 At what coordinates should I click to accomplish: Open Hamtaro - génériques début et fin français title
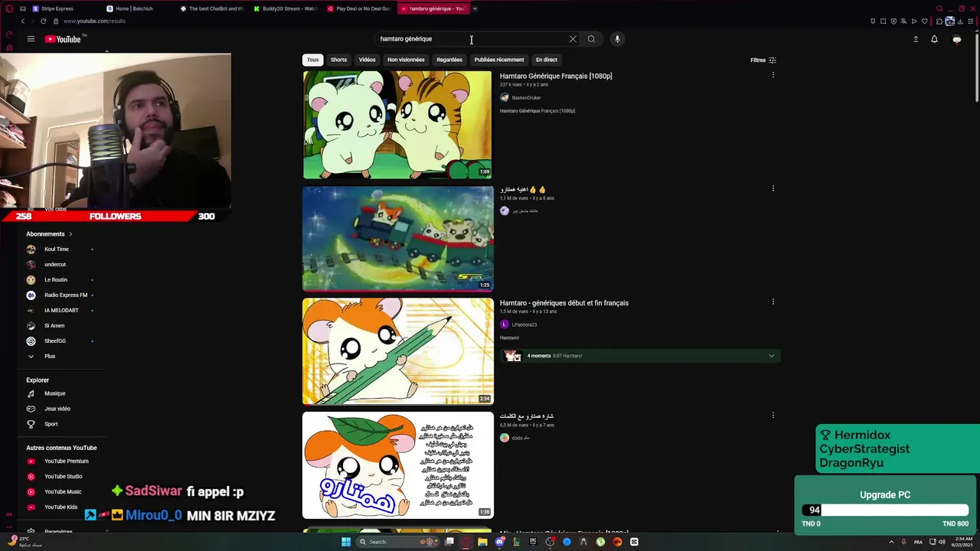(564, 303)
